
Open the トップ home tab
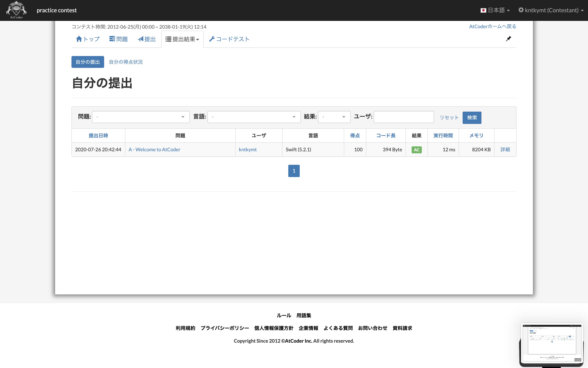88,39
